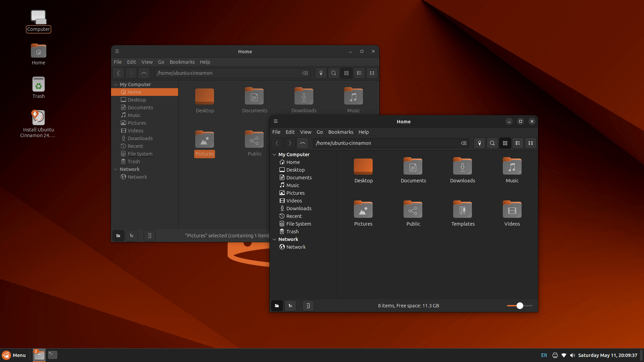Adjust the icon zoom slider

520,306
